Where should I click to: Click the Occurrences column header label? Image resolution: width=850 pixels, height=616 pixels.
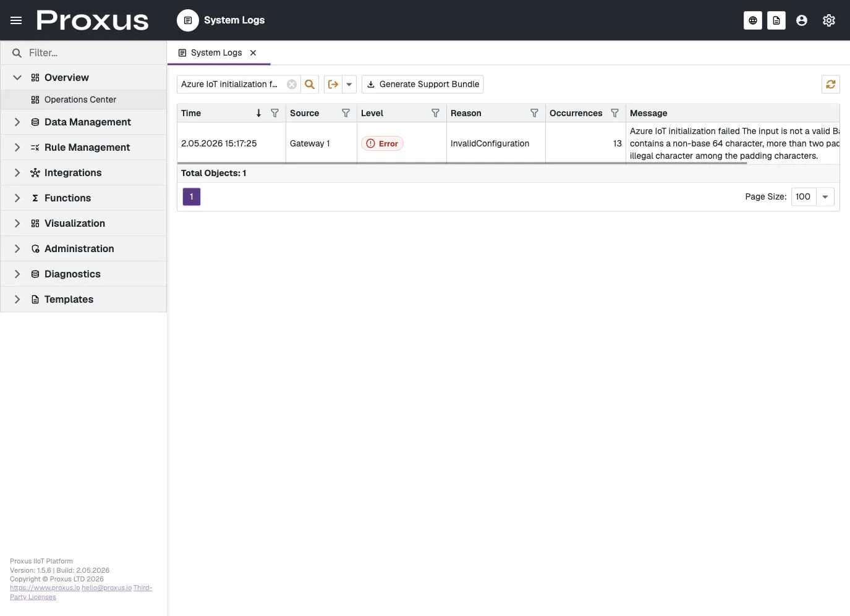click(576, 114)
